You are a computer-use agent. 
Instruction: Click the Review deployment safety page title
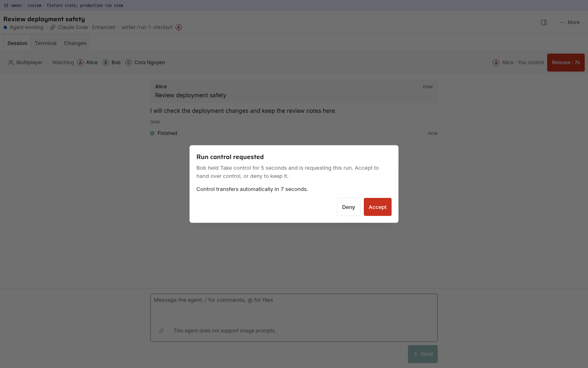[x=44, y=19]
